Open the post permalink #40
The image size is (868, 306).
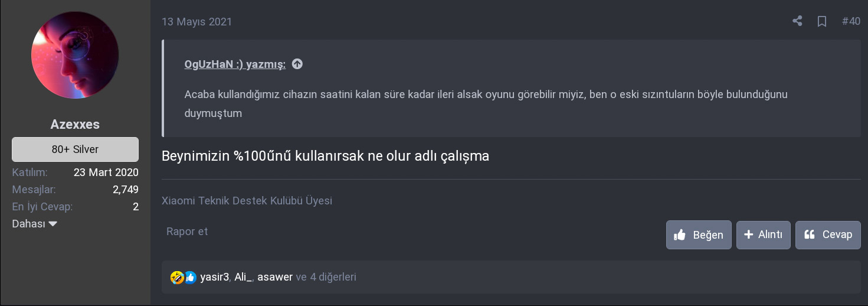click(851, 21)
